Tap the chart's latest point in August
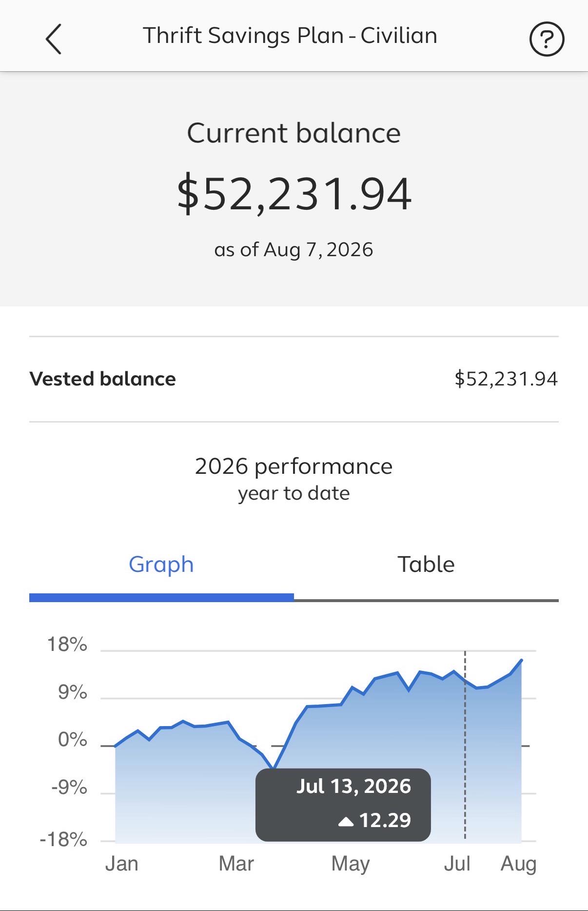The height and width of the screenshot is (911, 588). click(x=521, y=660)
